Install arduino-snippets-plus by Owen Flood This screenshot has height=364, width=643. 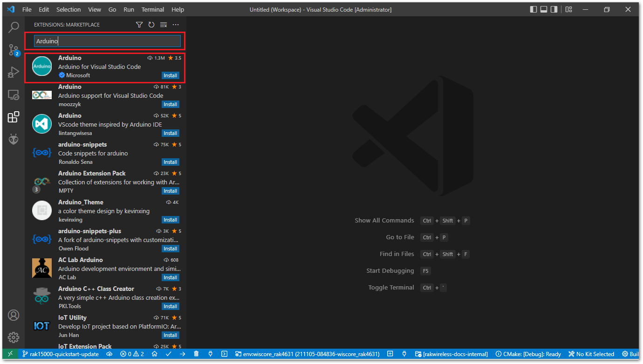170,249
